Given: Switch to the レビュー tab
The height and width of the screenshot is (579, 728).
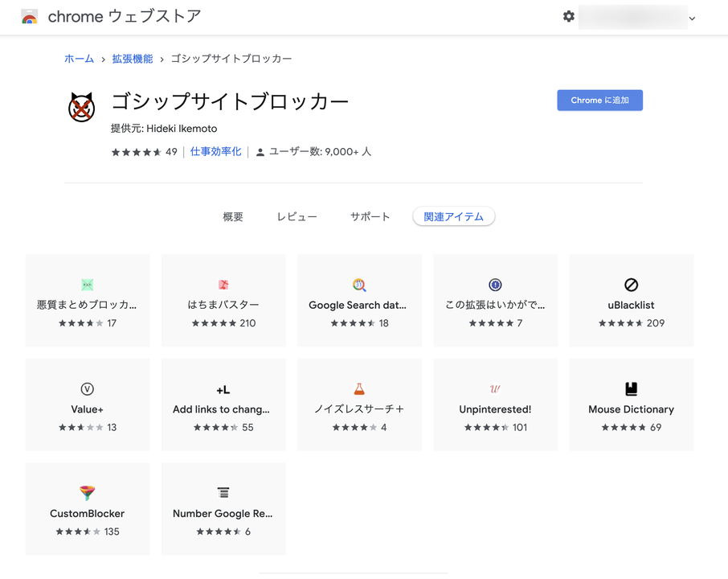Looking at the screenshot, I should click(297, 216).
